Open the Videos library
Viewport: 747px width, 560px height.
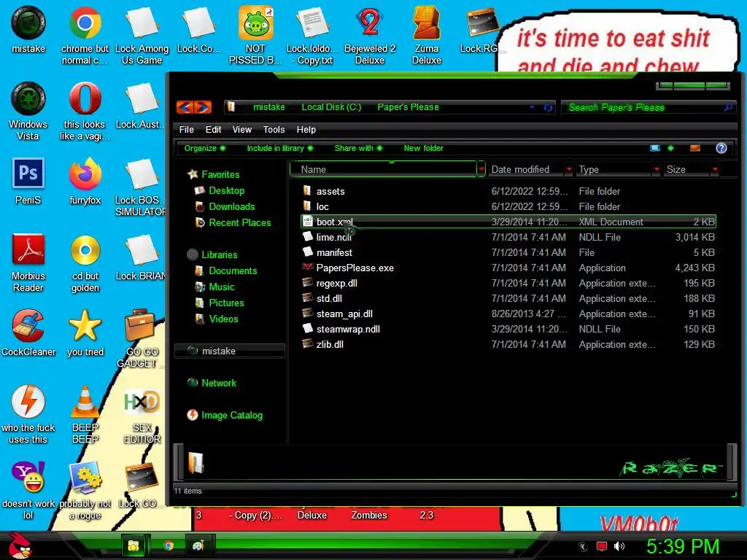[223, 319]
